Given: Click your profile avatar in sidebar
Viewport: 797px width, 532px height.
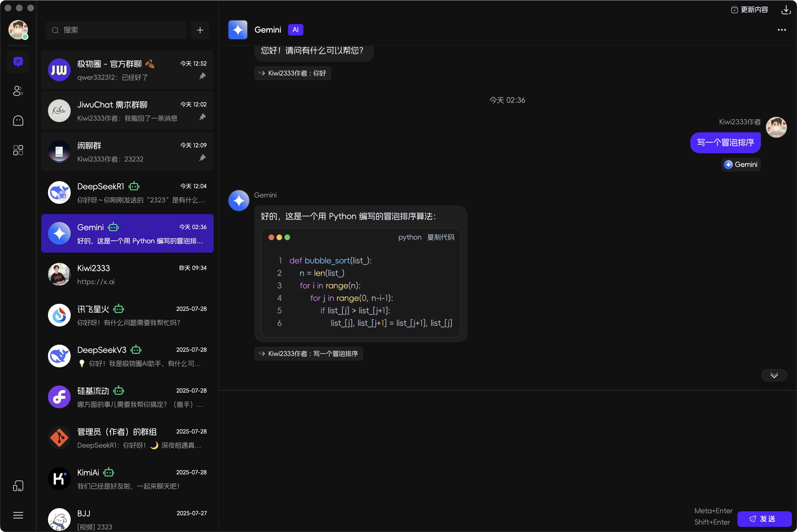Looking at the screenshot, I should [x=18, y=30].
